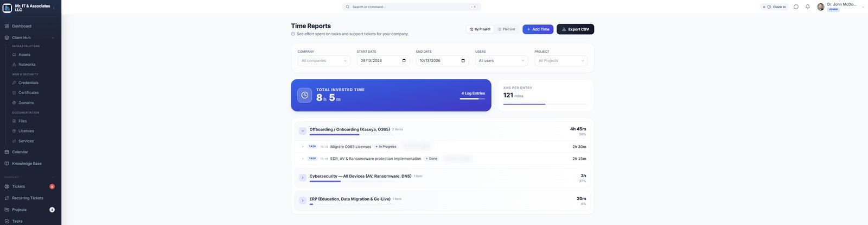Open the Dashboard sidebar item
Screen dimensions: 868x225
30,26
